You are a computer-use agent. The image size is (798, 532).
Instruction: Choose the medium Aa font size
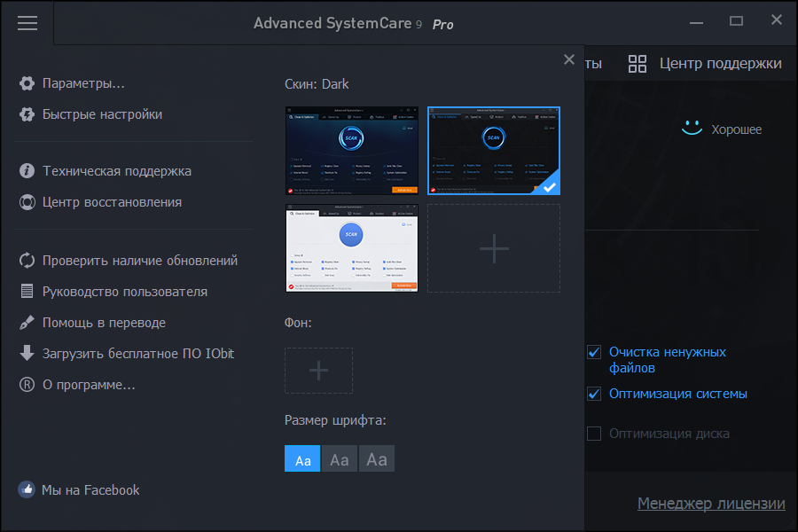coord(340,458)
